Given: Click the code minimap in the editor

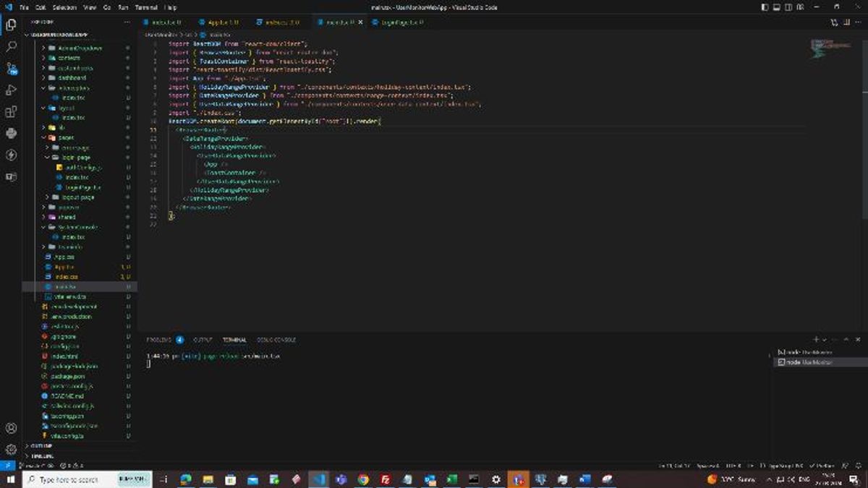Looking at the screenshot, I should [x=830, y=48].
